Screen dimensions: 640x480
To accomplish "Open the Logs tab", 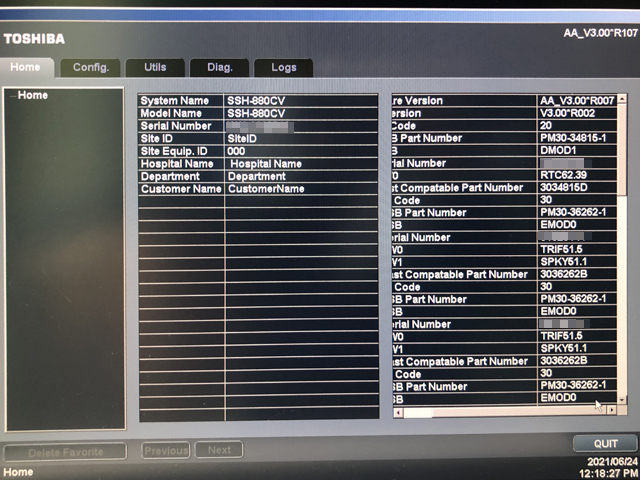I will pos(284,67).
